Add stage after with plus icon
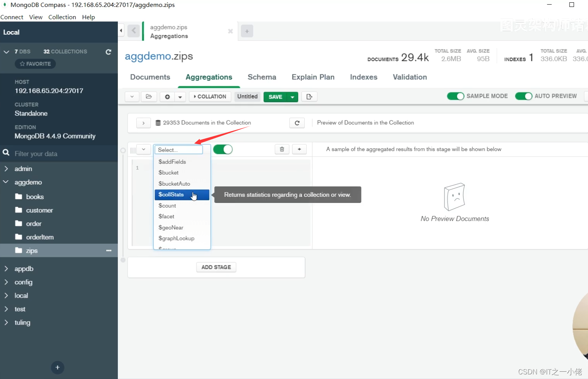This screenshot has height=379, width=588. (x=299, y=149)
